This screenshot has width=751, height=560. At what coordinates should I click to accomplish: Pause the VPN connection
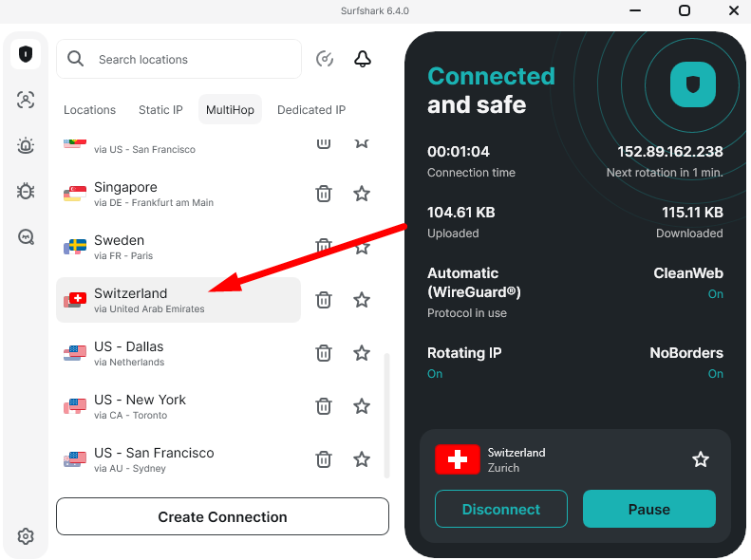point(649,509)
